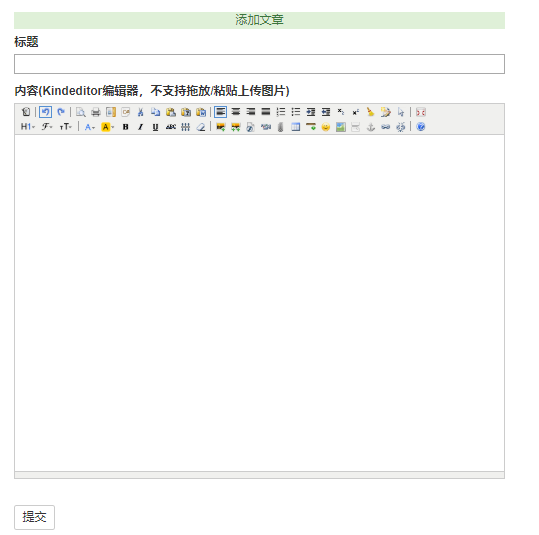The width and height of the screenshot is (539, 535).
Task: Increase the paragraph indent
Action: point(311,112)
